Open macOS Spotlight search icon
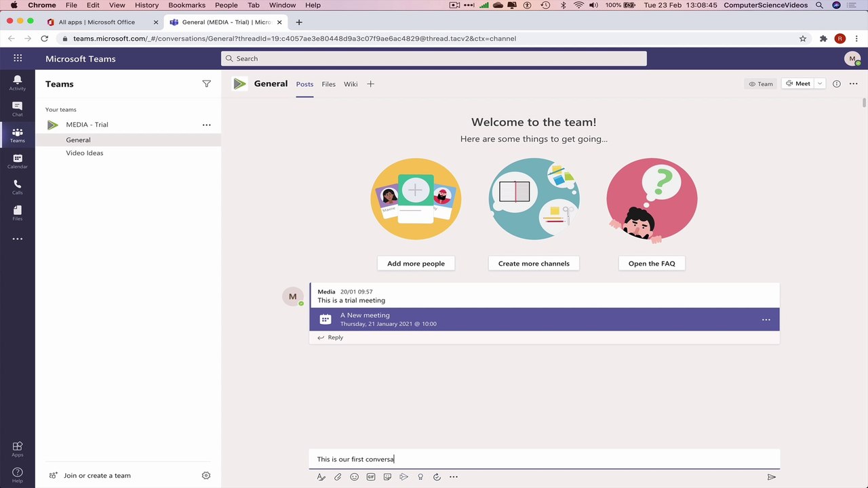Screen dimensions: 868x488 (x=819, y=5)
